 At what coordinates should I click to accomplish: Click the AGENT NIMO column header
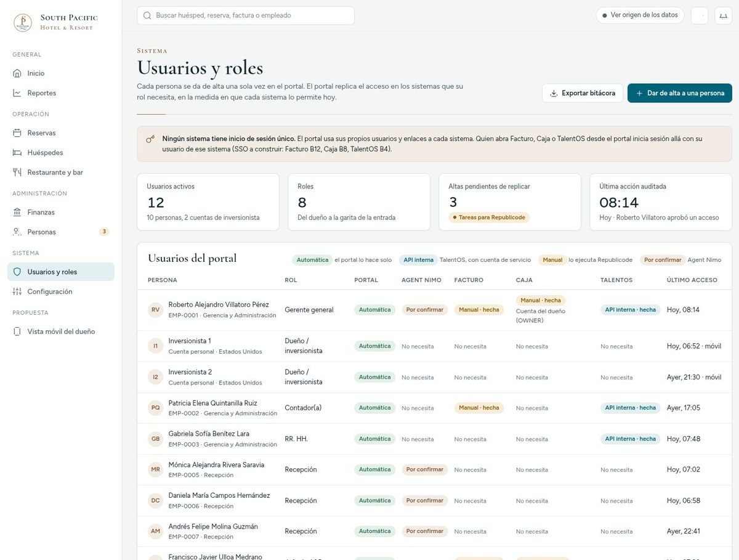[421, 280]
